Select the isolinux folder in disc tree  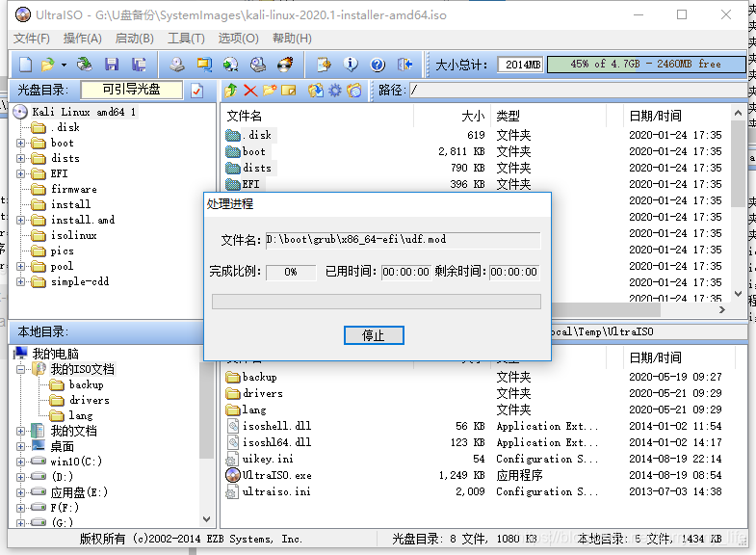[x=74, y=235]
